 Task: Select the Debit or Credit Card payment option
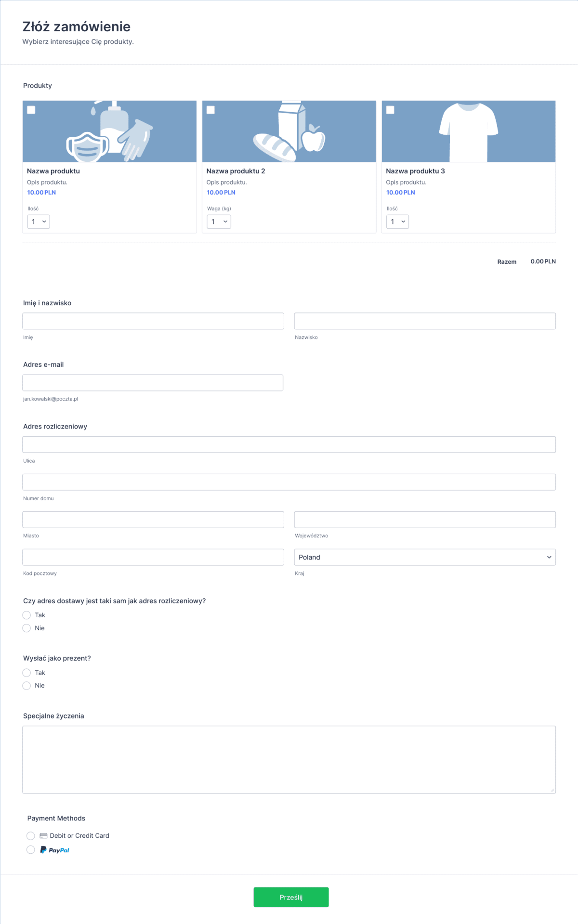pos(31,835)
